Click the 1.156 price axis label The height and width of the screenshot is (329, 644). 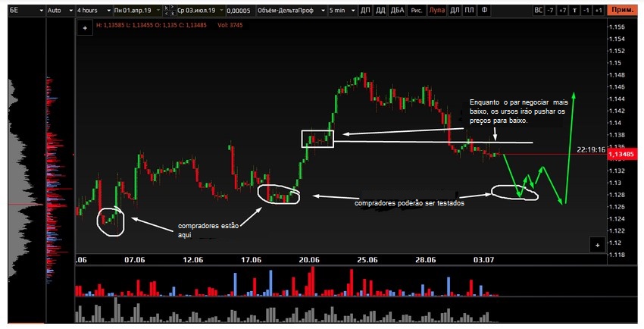click(617, 27)
